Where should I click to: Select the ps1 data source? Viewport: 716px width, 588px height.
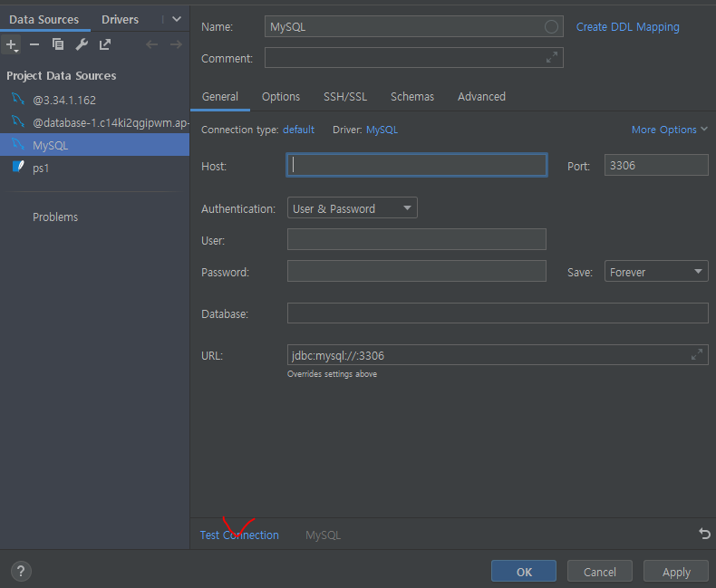point(94,168)
